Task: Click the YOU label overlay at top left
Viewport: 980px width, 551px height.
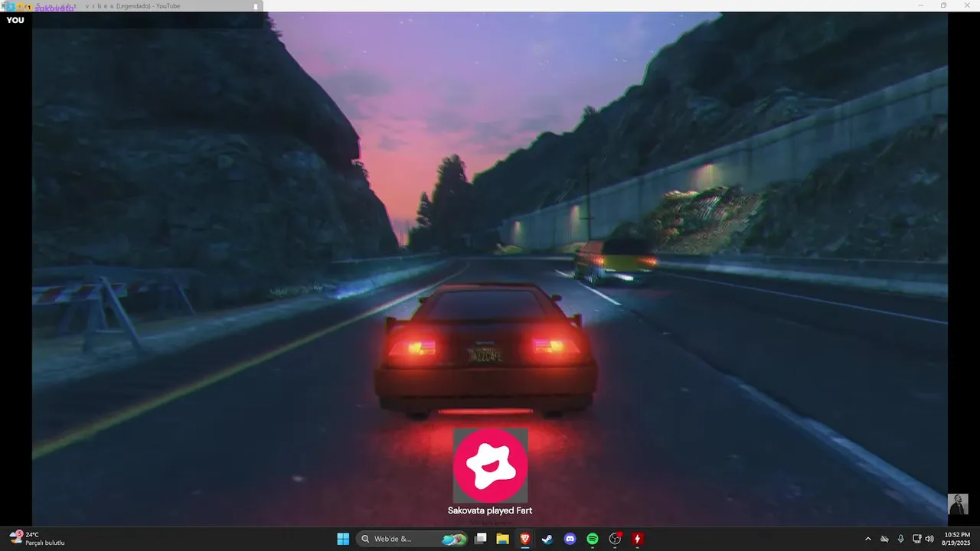Action: 15,20
